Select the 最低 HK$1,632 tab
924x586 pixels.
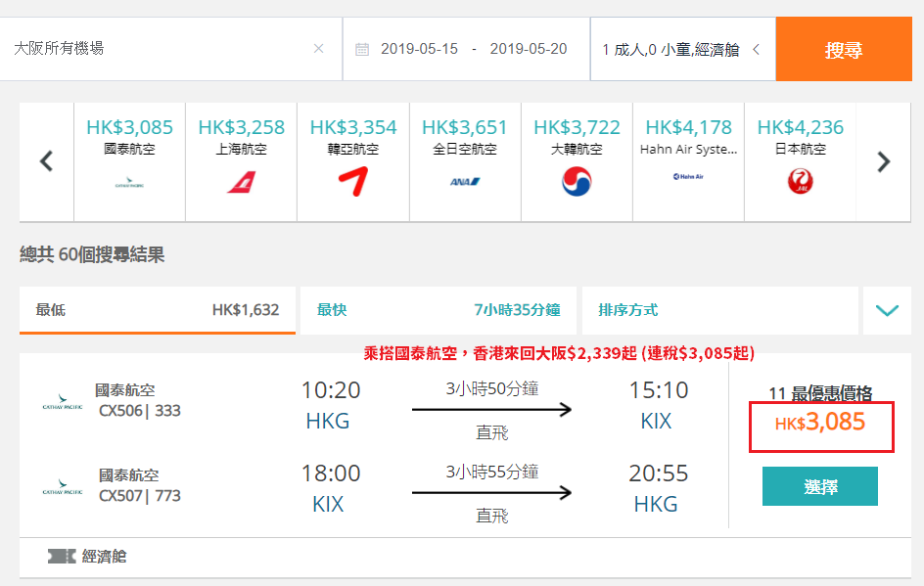tap(158, 310)
